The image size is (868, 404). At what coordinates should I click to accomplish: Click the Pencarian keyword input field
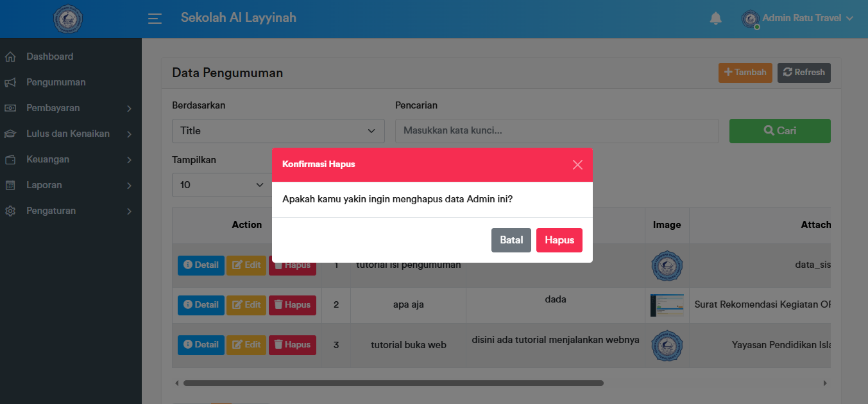click(x=556, y=131)
